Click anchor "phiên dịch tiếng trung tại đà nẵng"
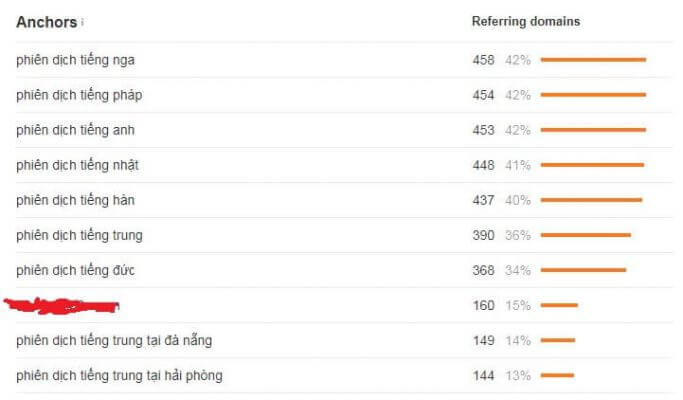Image resolution: width=683 pixels, height=400 pixels. coord(114,340)
